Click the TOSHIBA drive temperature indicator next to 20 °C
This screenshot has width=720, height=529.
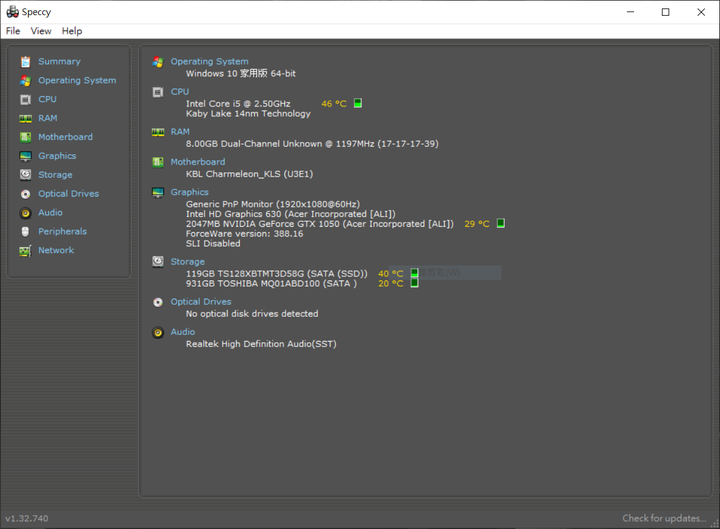(414, 283)
